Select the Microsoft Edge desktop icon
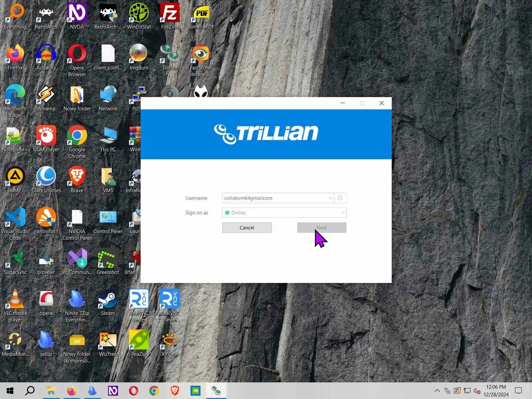Screen dimensions: 532x399 pos(15,101)
